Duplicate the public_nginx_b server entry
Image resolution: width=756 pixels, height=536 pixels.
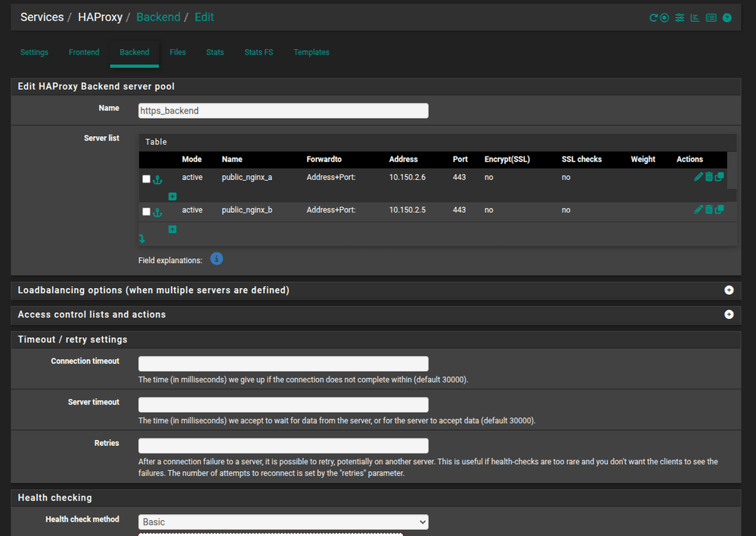point(720,209)
